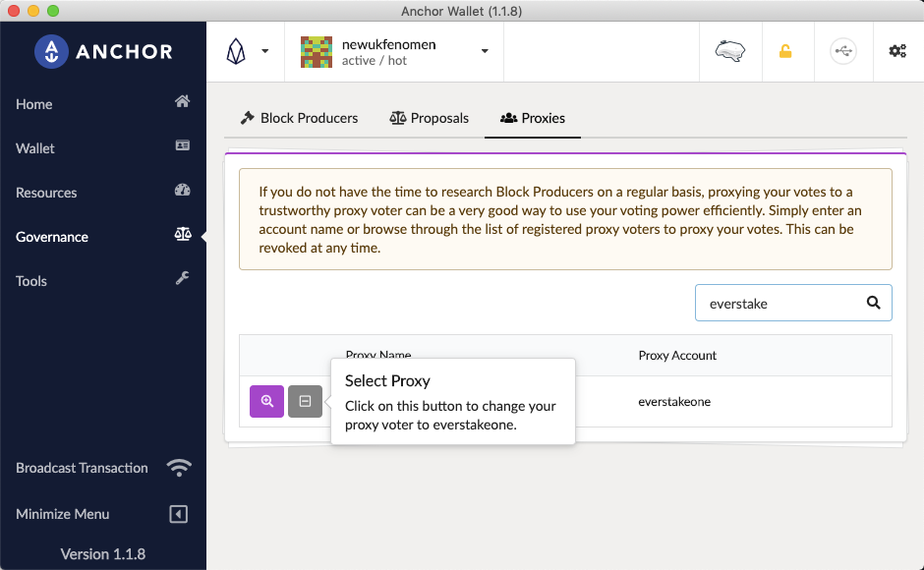Select the Proxies tab
Screen dimensions: 924x570
click(x=533, y=118)
